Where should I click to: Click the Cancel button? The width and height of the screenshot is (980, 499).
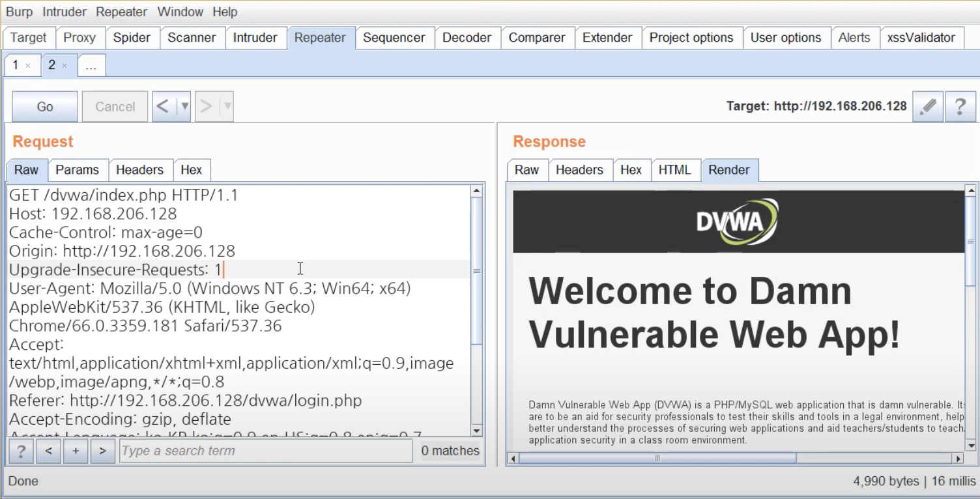click(x=115, y=106)
